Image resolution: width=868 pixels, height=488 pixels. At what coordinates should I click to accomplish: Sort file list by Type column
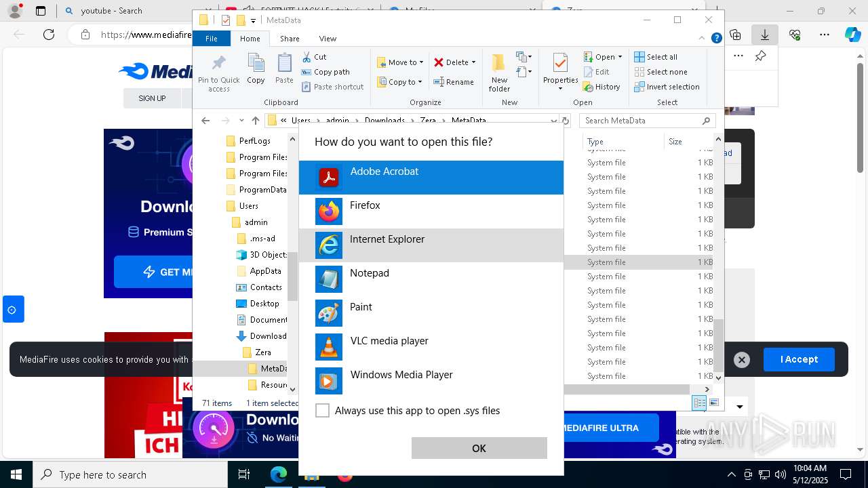(623, 142)
